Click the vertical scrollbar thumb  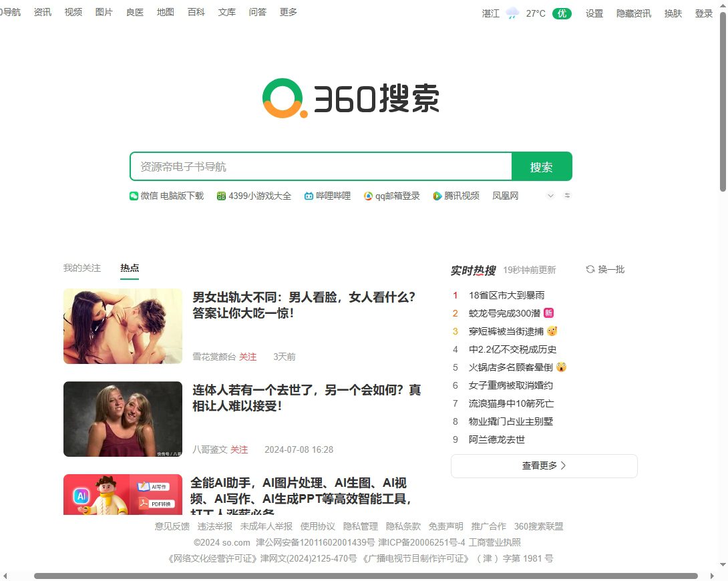723,103
